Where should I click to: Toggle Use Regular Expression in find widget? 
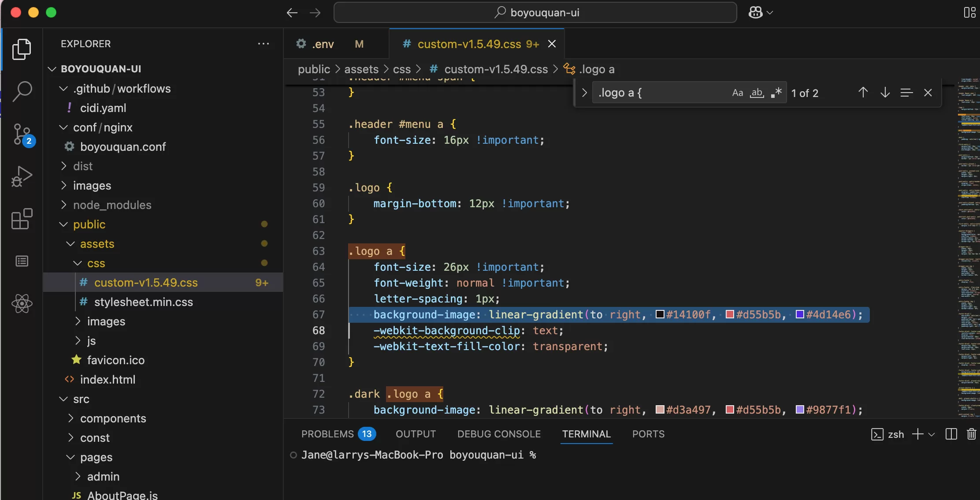point(776,93)
